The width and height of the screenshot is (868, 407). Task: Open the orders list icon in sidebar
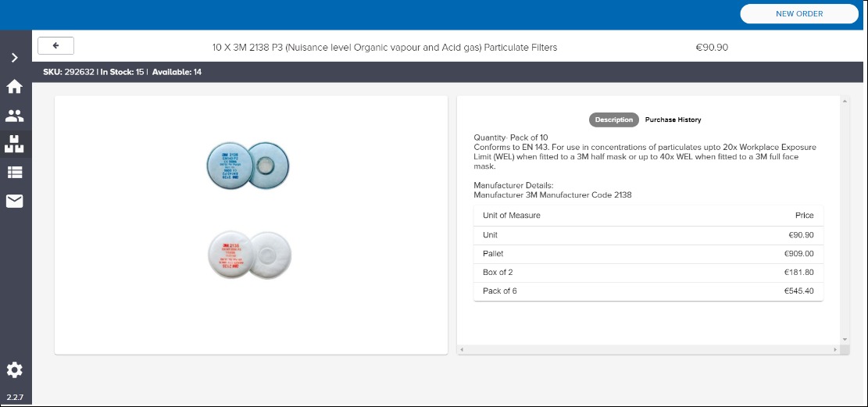click(x=15, y=173)
